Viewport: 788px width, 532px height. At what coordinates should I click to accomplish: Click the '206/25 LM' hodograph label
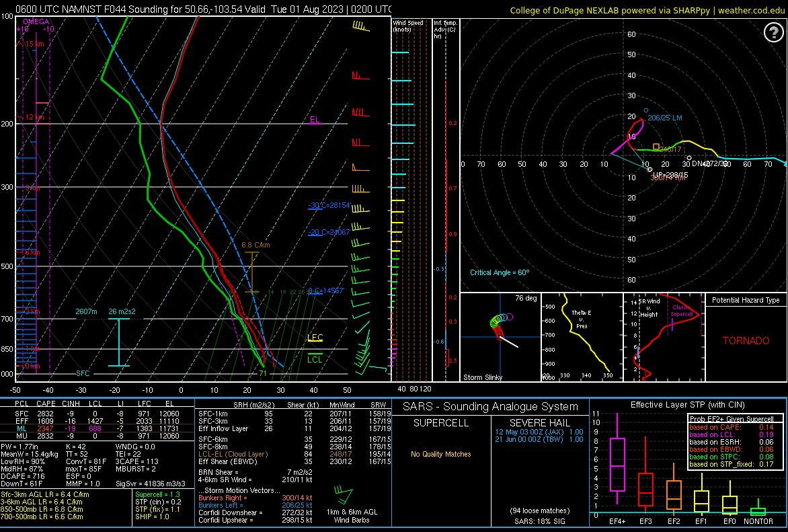pyautogui.click(x=665, y=118)
